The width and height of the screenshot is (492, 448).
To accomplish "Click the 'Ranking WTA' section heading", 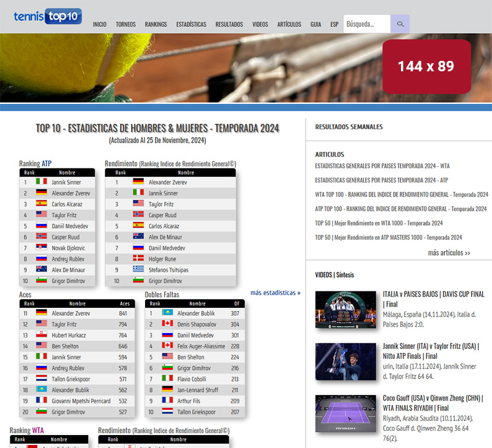I will (x=26, y=430).
